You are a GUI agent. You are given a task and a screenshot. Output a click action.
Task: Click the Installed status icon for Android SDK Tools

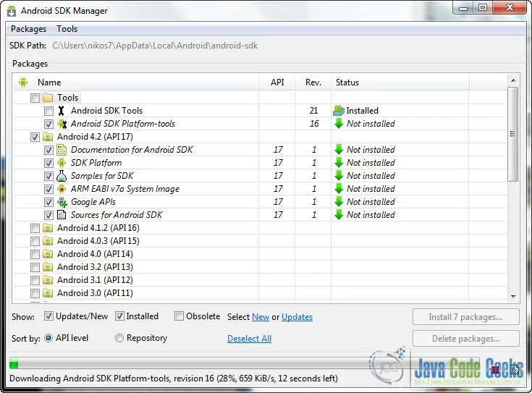click(x=339, y=111)
